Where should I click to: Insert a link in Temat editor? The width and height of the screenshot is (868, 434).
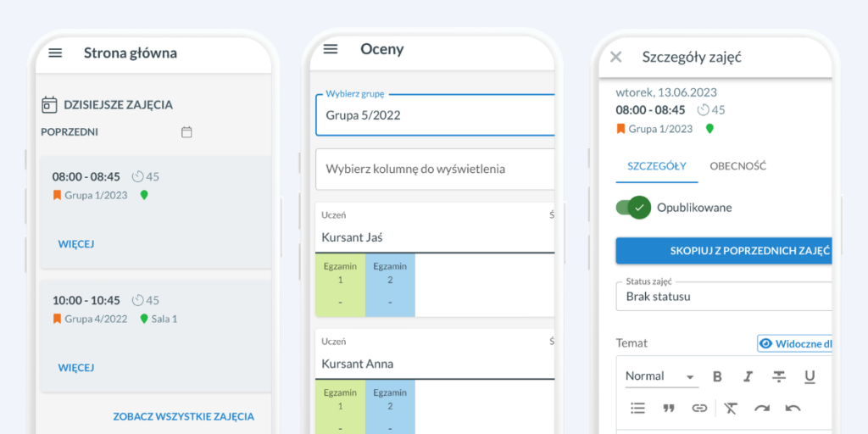click(x=699, y=408)
